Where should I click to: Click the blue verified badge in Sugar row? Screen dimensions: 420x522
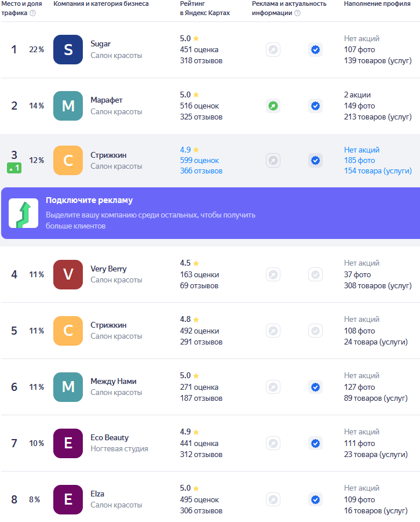click(315, 50)
